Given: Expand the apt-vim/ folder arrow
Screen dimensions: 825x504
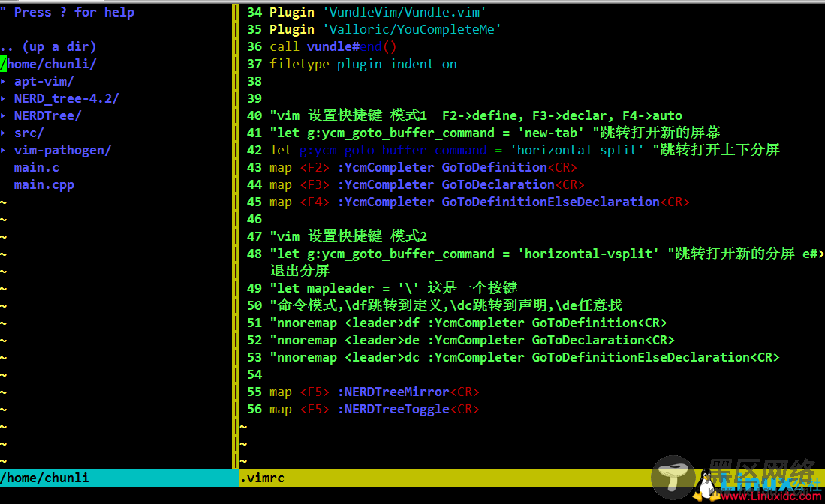Looking at the screenshot, I should 3,82.
